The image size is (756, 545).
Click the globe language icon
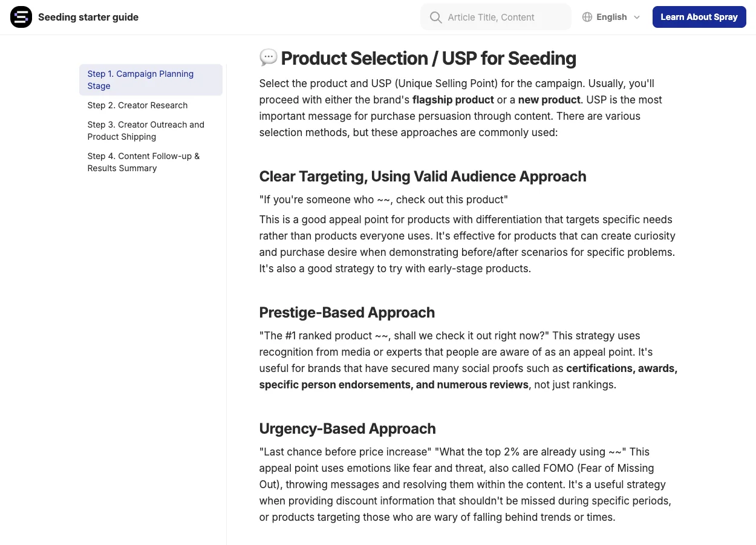point(587,17)
